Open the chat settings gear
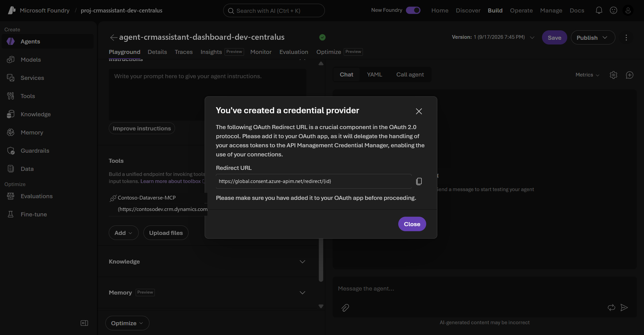The height and width of the screenshot is (335, 644). (613, 75)
